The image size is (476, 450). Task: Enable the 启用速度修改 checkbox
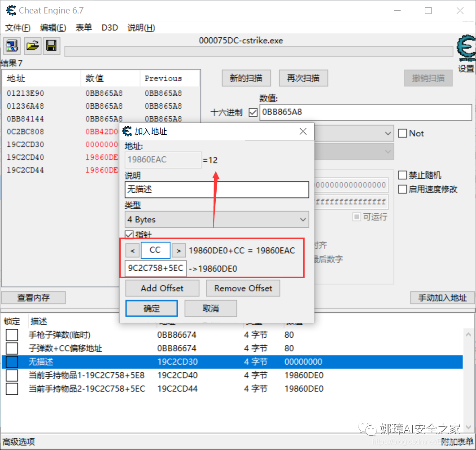point(402,190)
